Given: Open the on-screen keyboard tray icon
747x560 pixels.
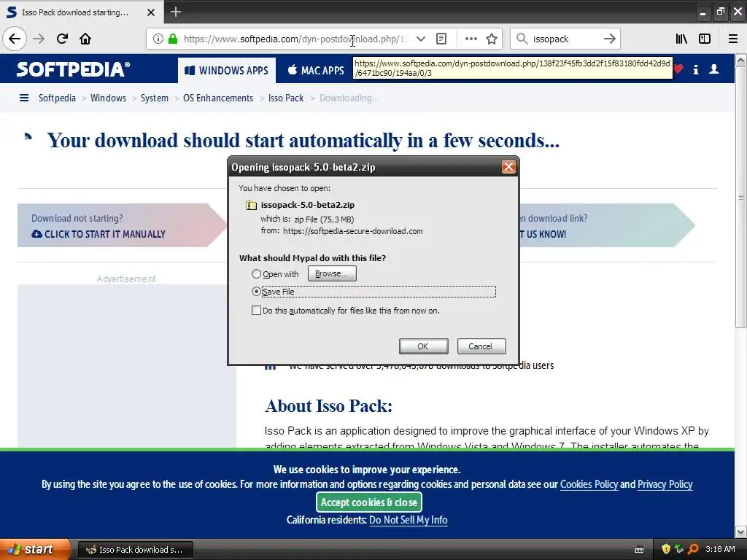Looking at the screenshot, I should click(639, 550).
